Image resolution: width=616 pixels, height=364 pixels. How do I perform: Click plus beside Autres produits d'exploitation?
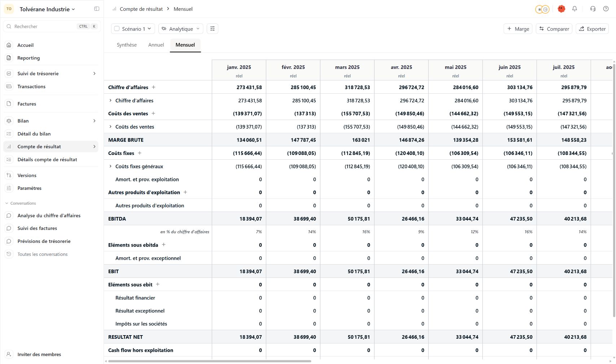(185, 192)
